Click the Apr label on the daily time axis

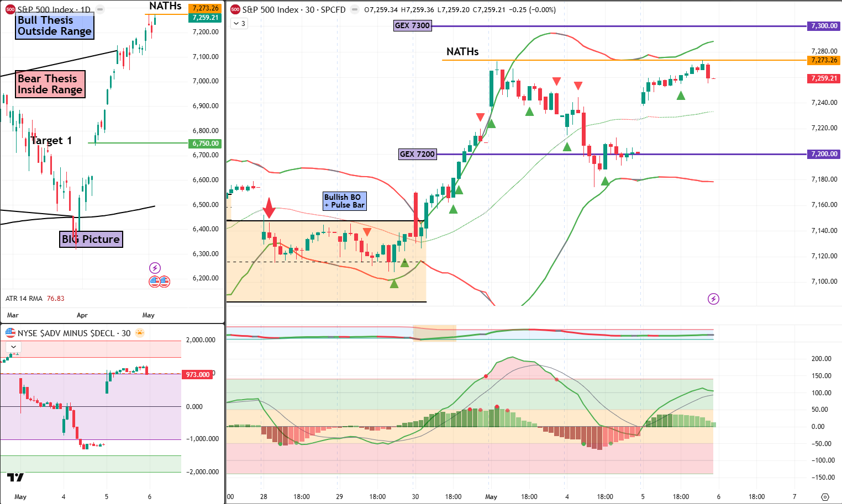click(x=82, y=315)
